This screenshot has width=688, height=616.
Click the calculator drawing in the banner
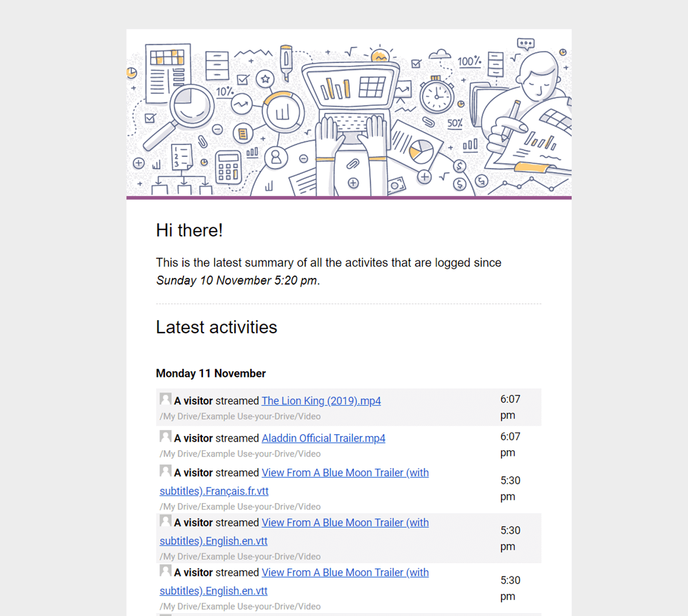(x=228, y=167)
